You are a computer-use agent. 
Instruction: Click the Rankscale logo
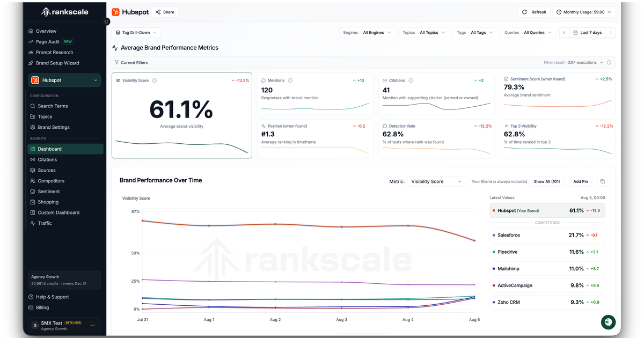tap(65, 12)
